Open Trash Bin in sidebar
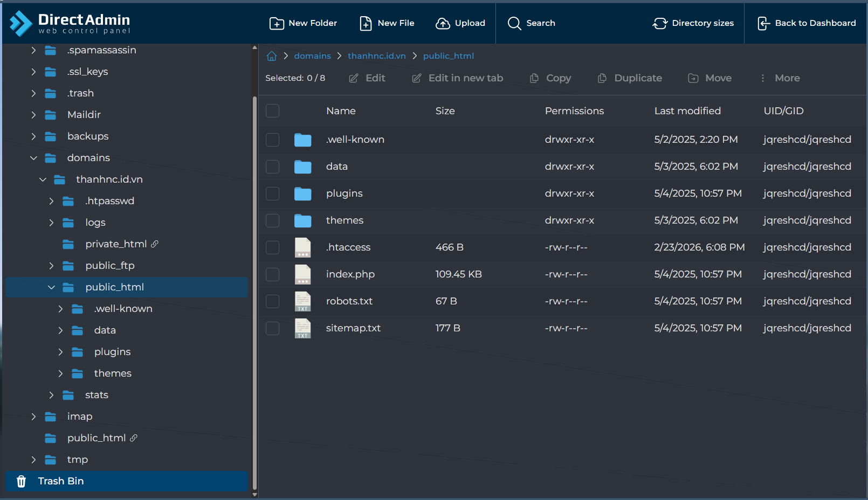The image size is (868, 500). (127, 481)
